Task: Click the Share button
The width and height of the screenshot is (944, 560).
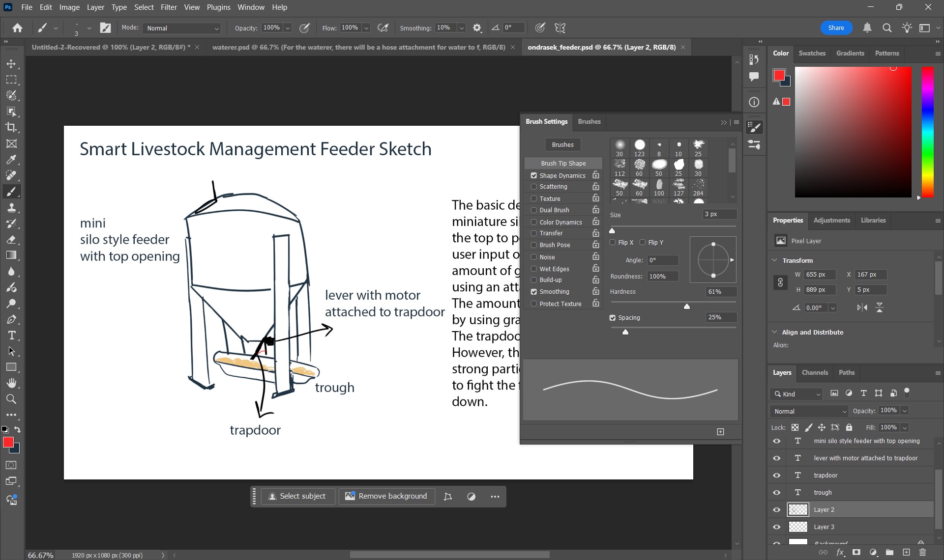Action: click(836, 28)
